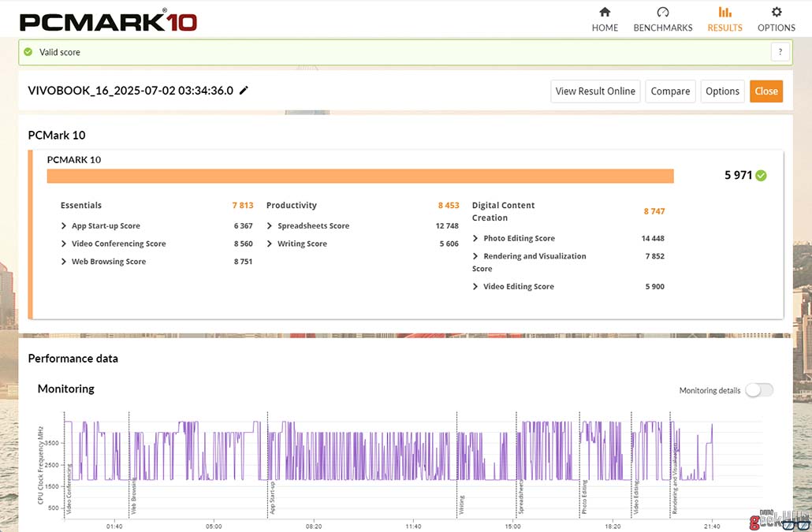Open the result Options button
812x532 pixels.
722,91
